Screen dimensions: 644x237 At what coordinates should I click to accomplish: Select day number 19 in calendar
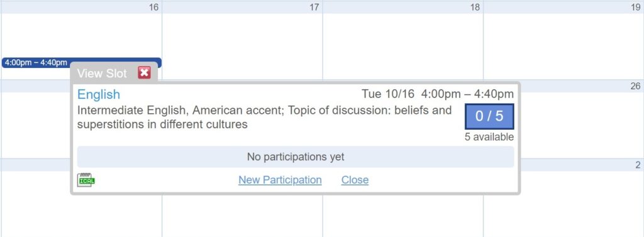[635, 8]
